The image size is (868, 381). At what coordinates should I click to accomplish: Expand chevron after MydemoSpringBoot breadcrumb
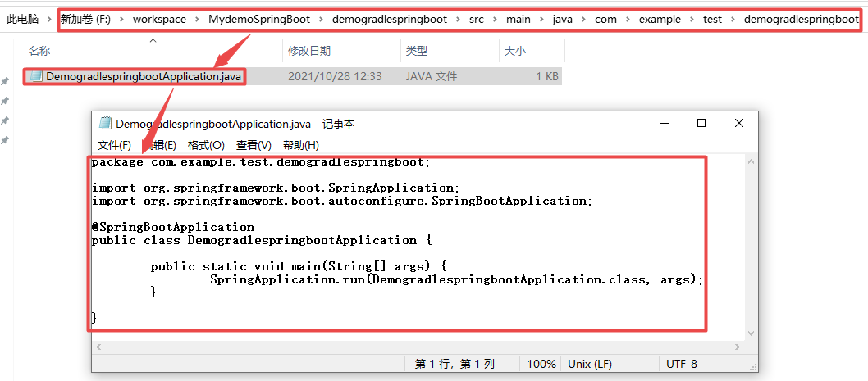tap(322, 20)
